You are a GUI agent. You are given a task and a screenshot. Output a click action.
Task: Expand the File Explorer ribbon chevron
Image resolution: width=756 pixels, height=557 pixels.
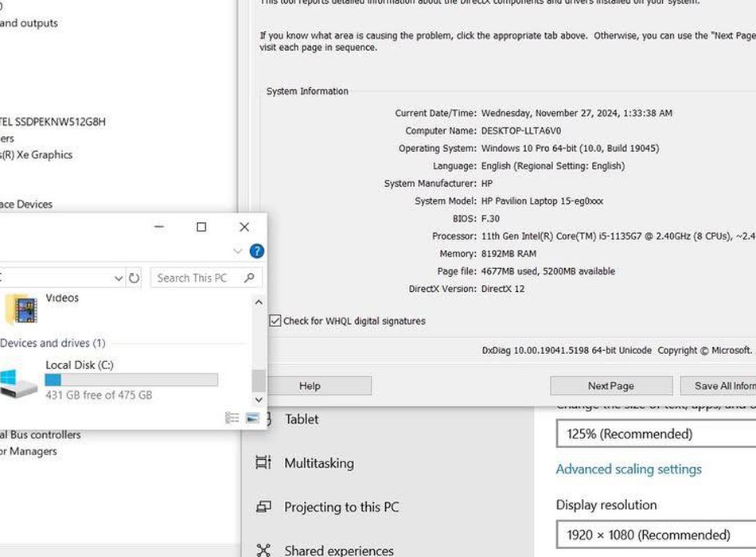[237, 251]
